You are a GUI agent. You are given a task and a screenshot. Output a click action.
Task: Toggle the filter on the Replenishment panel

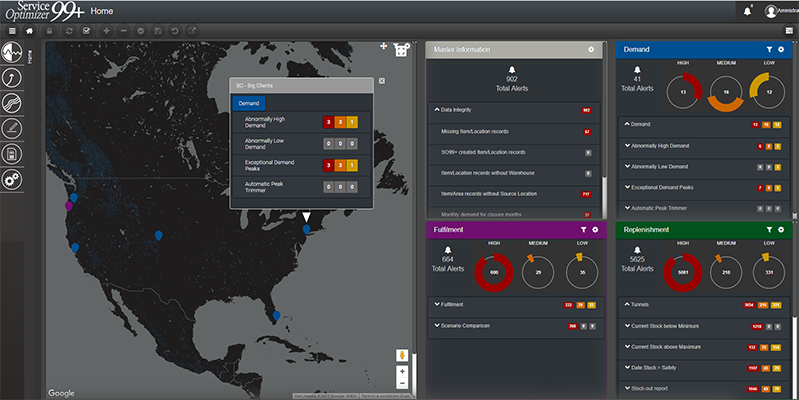tap(767, 230)
